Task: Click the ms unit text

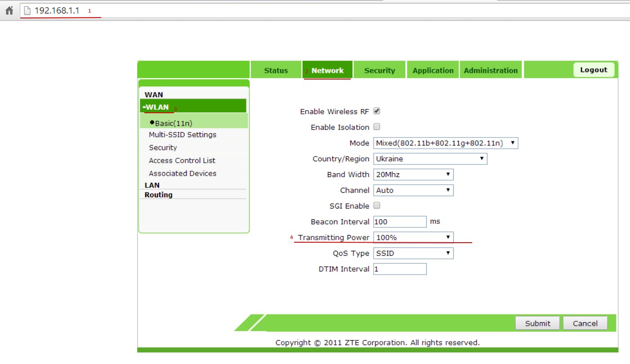Action: click(435, 222)
